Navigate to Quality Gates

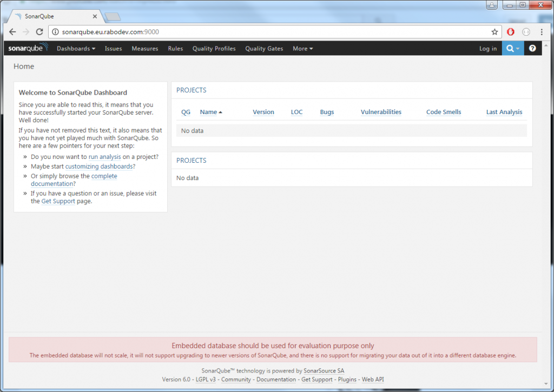[x=264, y=48]
